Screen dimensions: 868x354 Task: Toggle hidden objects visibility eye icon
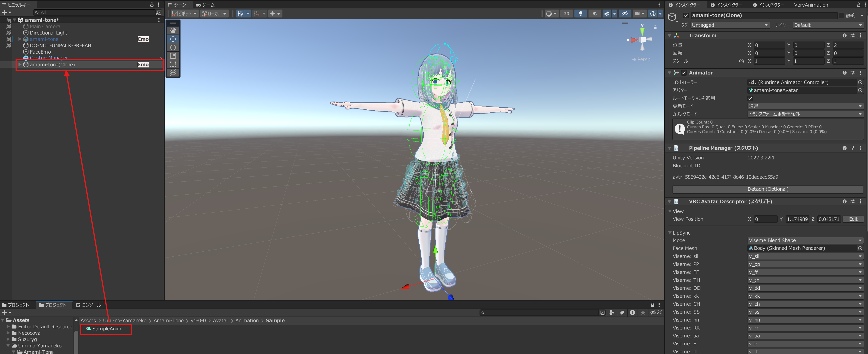[625, 13]
